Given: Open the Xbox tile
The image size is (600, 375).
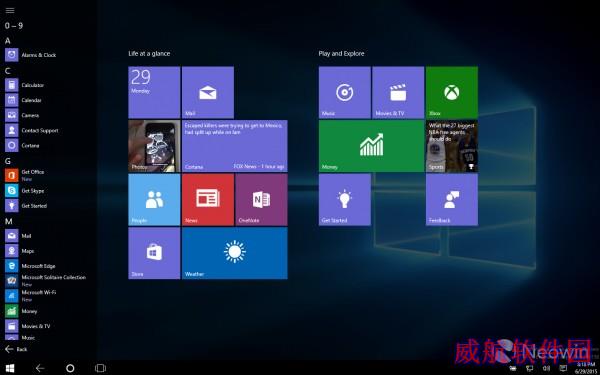Looking at the screenshot, I should click(x=452, y=92).
